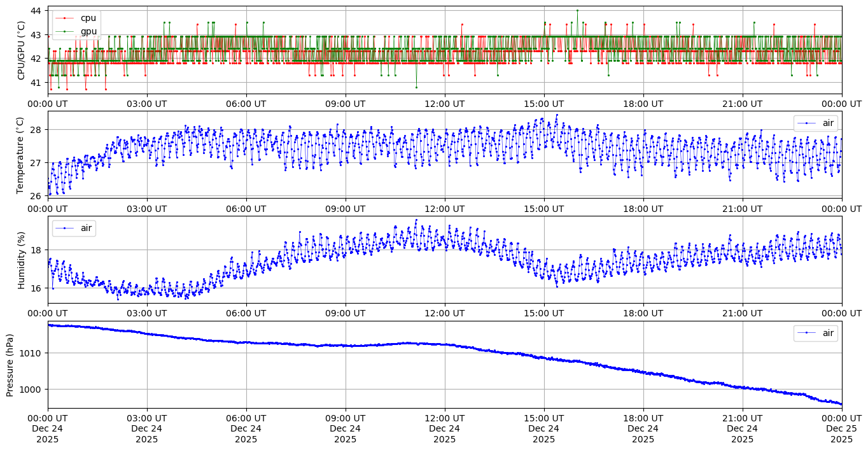Click the Dec 25 2025 date label
Viewport: 868px width, 450px height.
(841, 429)
